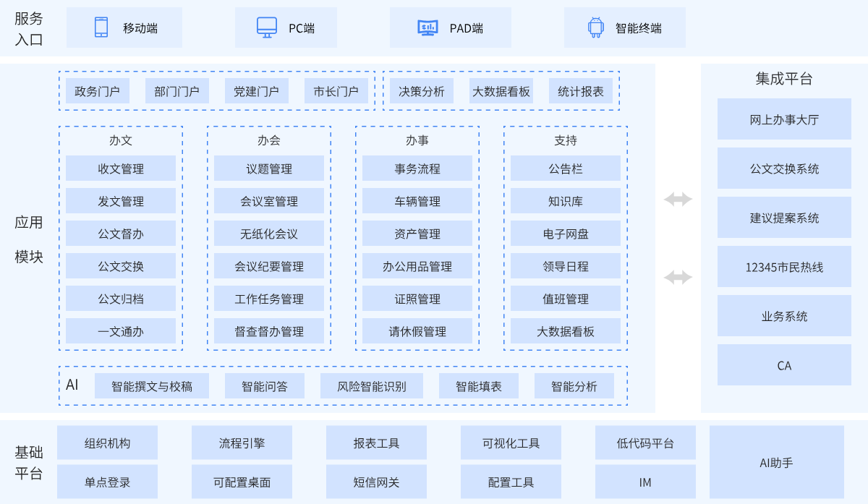Click 12345市民热线 integration block

tap(784, 267)
